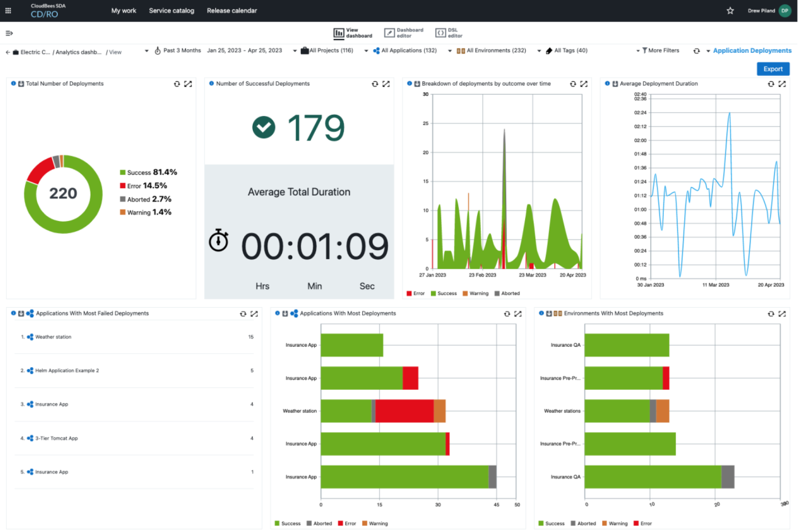Switch to the Release calendar page
Screen dimensions: 798x532
(x=232, y=10)
